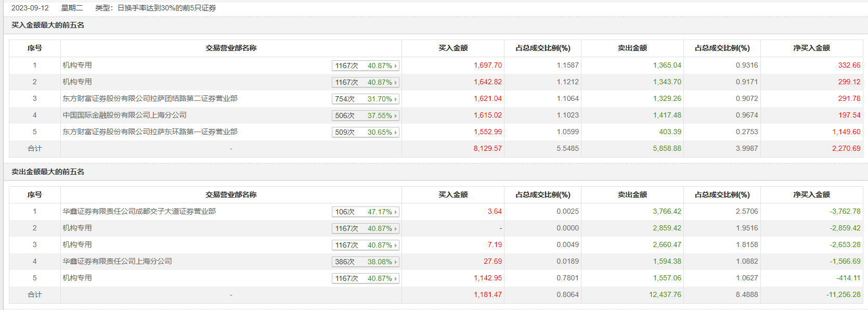Open 华鑫证券成都交子大道证券营业部 link
This screenshot has height=310, width=868.
(x=139, y=211)
